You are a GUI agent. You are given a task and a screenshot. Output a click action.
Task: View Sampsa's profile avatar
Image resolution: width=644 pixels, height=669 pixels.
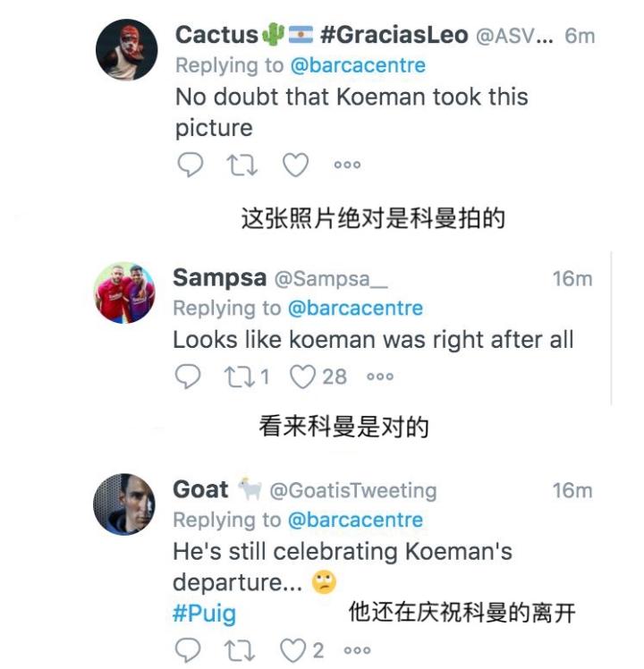(124, 293)
